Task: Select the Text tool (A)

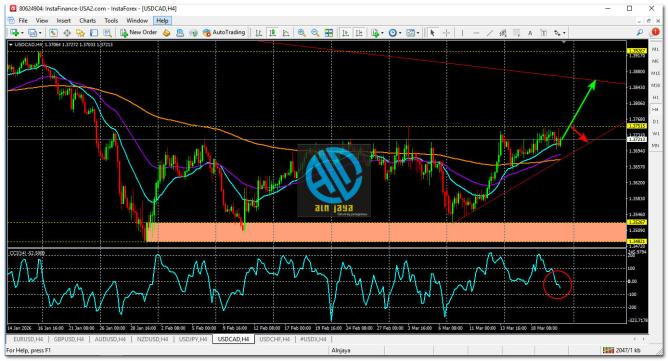Action: tap(530, 33)
